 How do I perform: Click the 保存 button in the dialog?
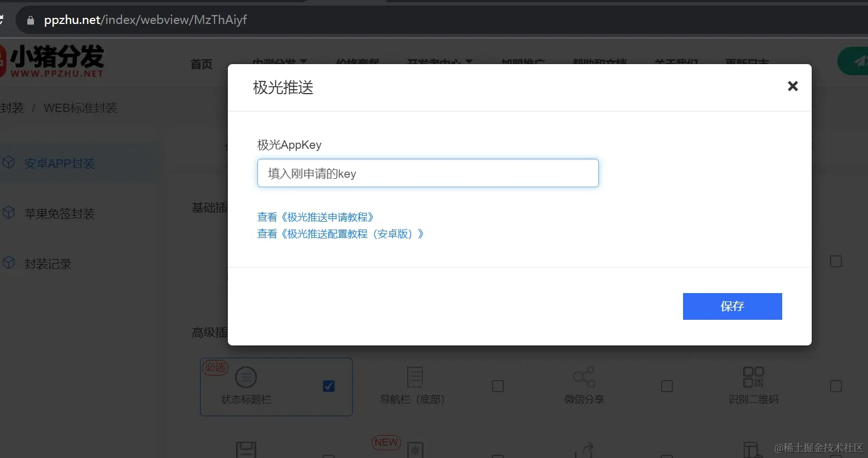click(x=732, y=306)
